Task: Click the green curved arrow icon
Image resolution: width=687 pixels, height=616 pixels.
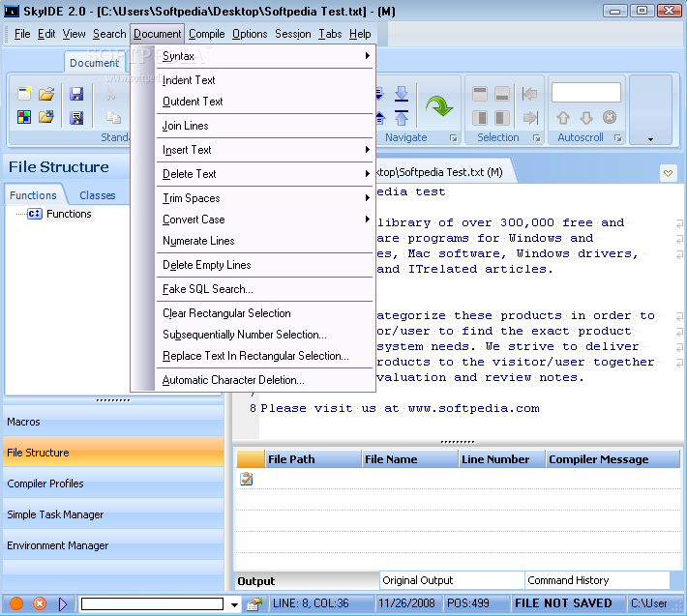Action: [x=438, y=105]
